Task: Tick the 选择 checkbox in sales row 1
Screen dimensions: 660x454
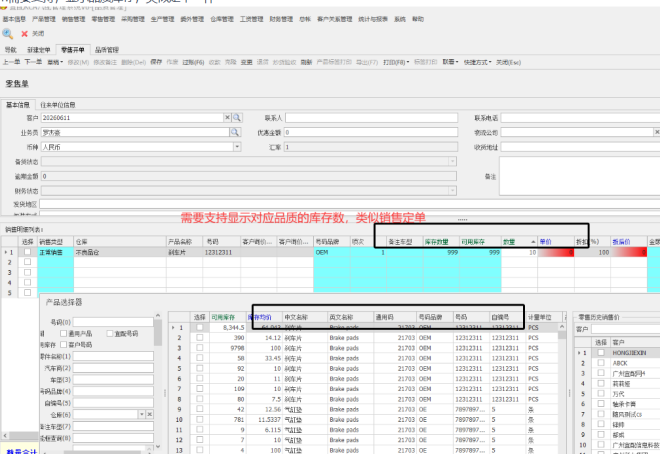Action: (27, 252)
